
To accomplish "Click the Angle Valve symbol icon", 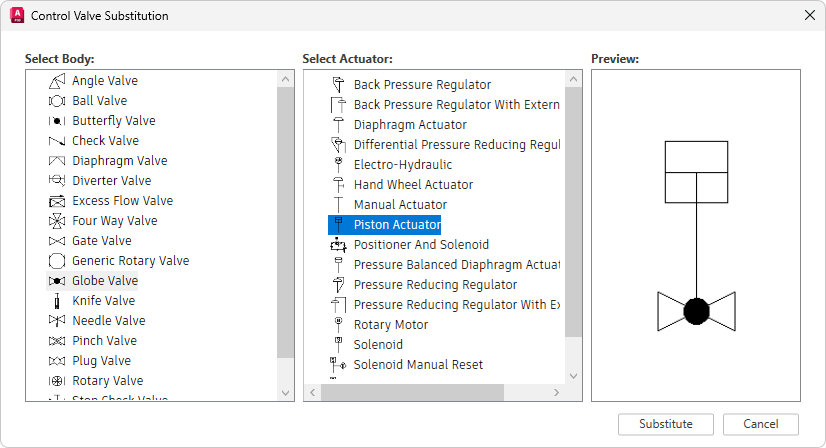I will point(57,81).
